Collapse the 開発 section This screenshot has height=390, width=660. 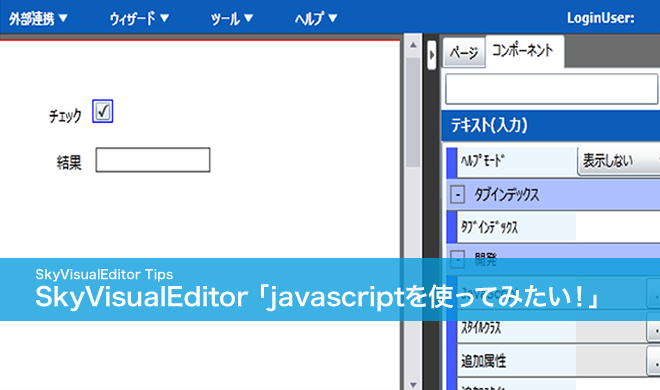coord(458,260)
